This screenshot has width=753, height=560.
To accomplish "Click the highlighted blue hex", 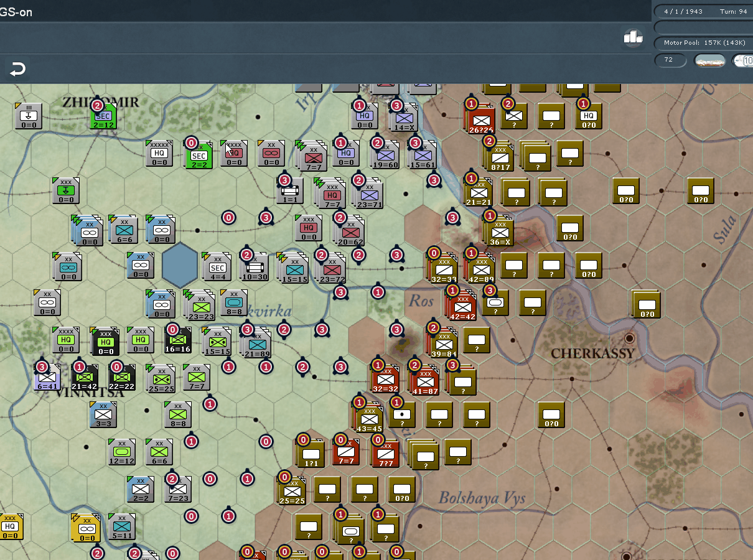I will (180, 266).
